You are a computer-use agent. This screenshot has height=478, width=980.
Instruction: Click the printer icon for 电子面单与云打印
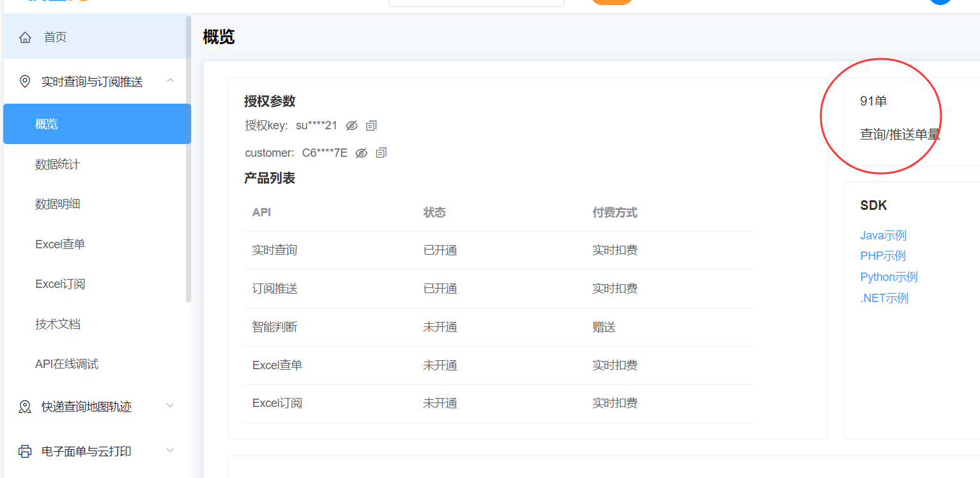[x=25, y=451]
